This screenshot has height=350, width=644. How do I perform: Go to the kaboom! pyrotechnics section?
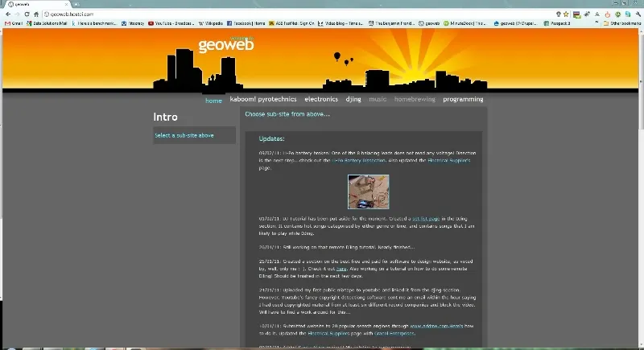[x=263, y=100]
